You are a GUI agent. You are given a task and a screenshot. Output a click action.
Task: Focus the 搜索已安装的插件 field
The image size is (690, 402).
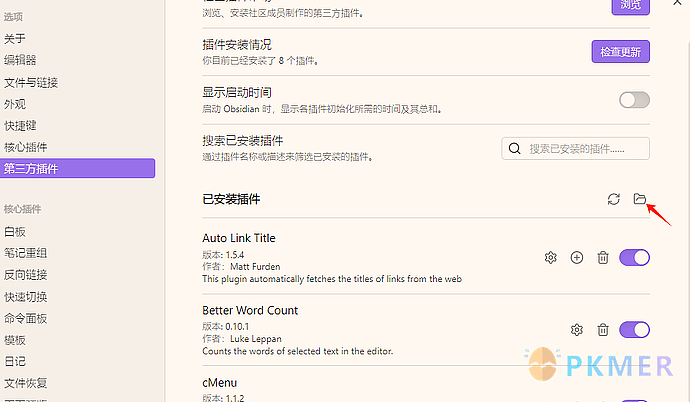coord(576,149)
